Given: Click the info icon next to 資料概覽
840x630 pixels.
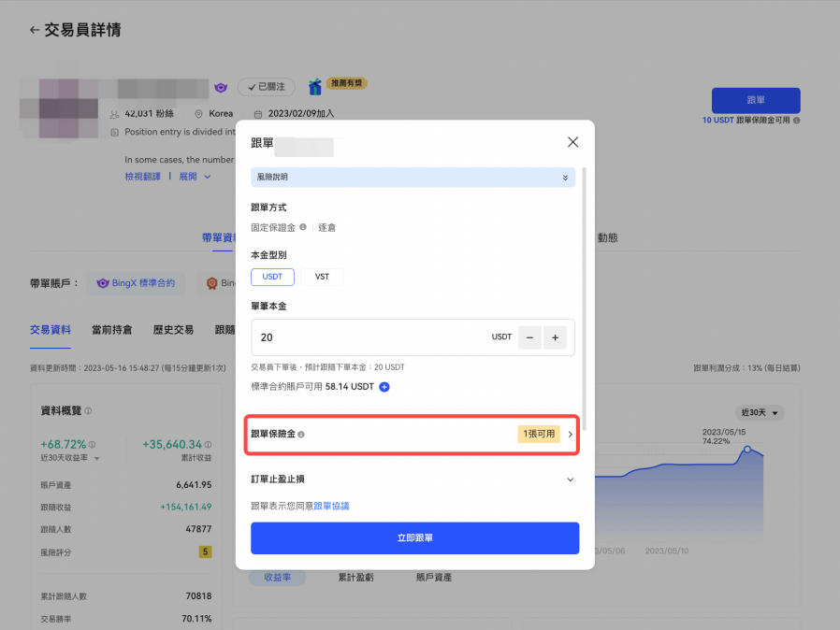Looking at the screenshot, I should point(89,410).
